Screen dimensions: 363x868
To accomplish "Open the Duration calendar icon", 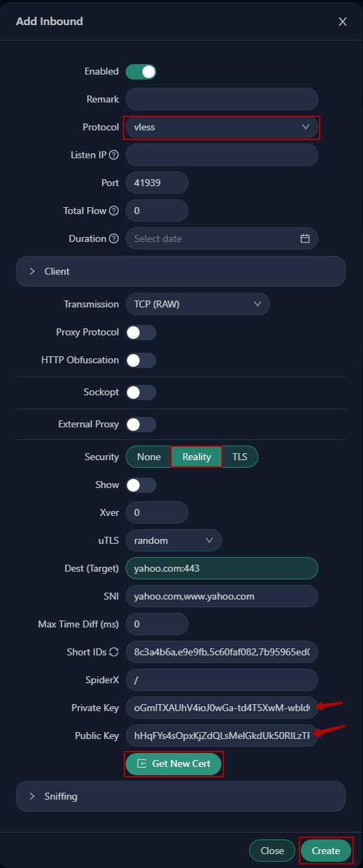I will coord(305,238).
